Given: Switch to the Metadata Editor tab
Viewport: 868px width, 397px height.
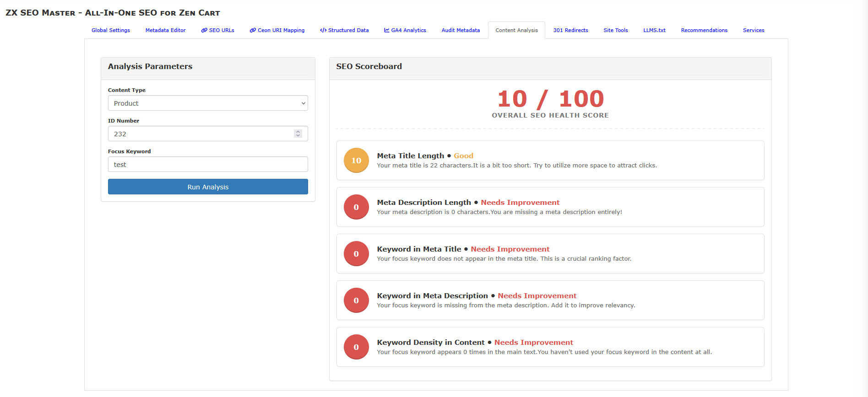Looking at the screenshot, I should point(165,30).
